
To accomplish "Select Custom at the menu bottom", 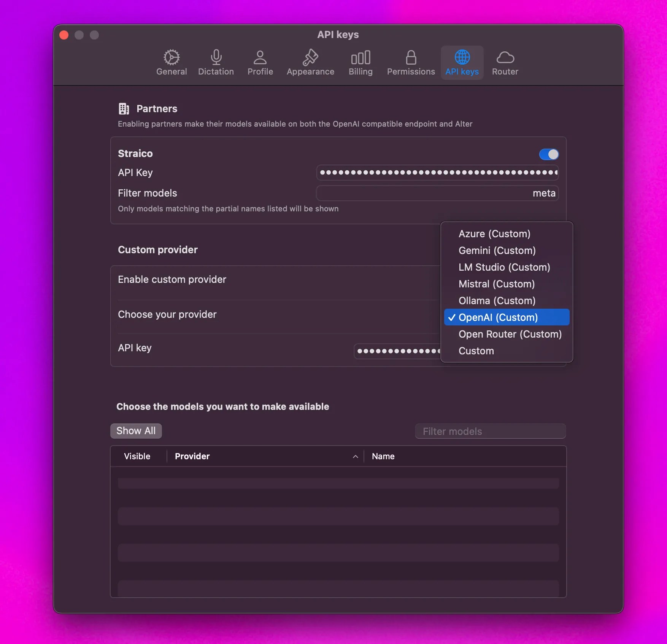I will (476, 351).
